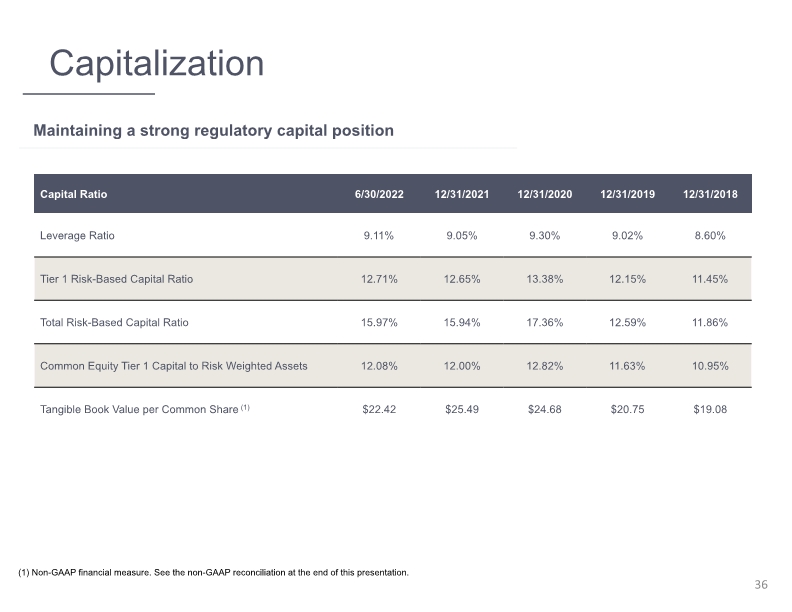The width and height of the screenshot is (792, 612).
Task: Select the Tier 1 Risk-Based Capital Ratio label
Action: click(117, 279)
